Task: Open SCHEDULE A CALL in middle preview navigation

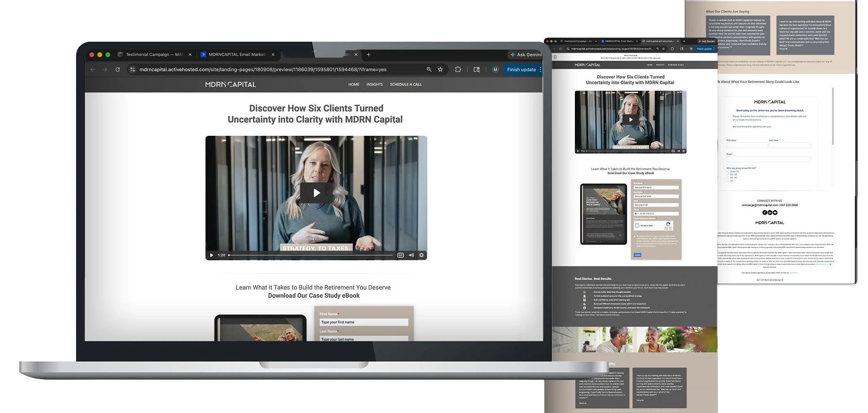Action: tap(676, 65)
